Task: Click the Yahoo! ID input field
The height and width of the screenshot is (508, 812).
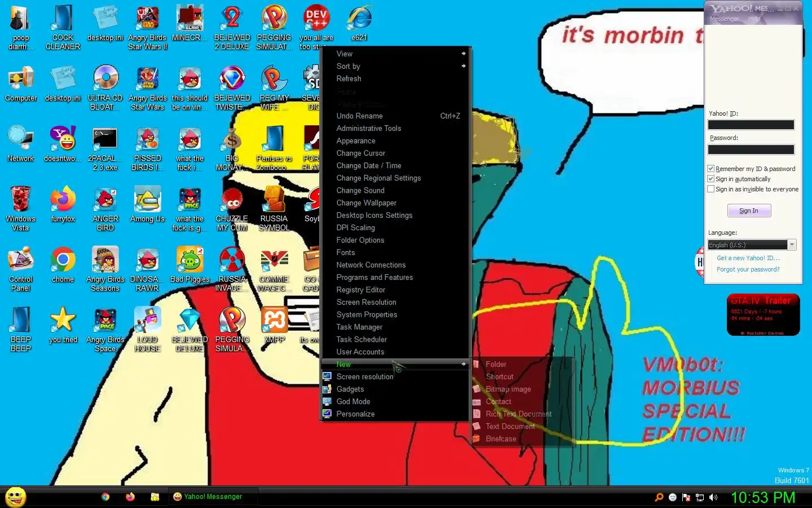Action: coord(751,125)
